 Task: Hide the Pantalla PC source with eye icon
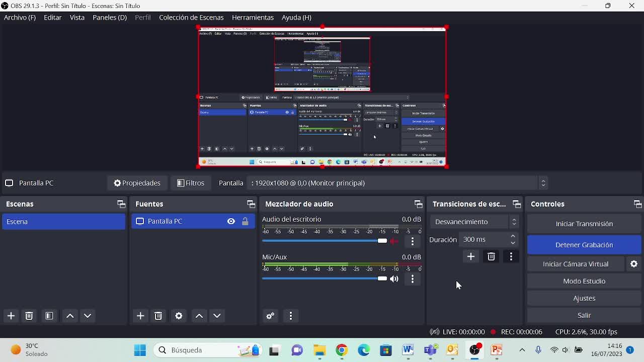pyautogui.click(x=231, y=221)
